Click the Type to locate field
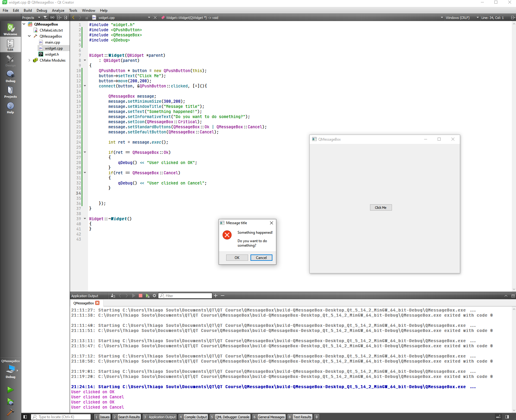This screenshot has width=516, height=420. tap(61, 417)
